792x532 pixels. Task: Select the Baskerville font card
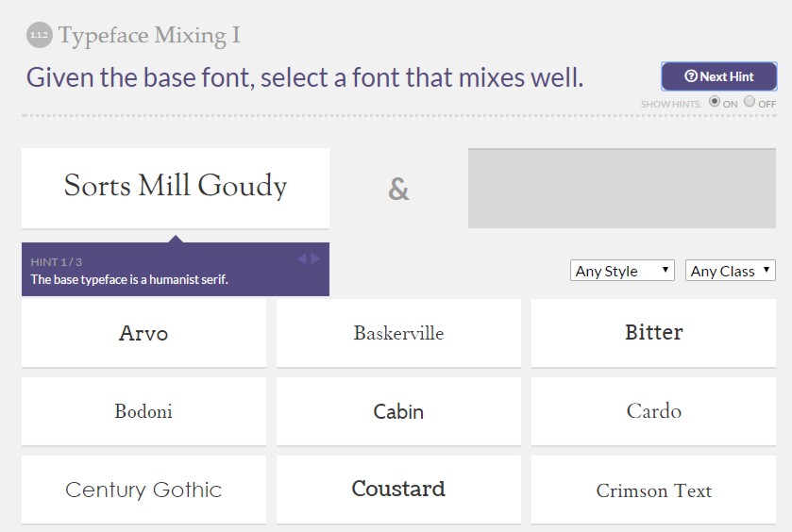point(398,333)
